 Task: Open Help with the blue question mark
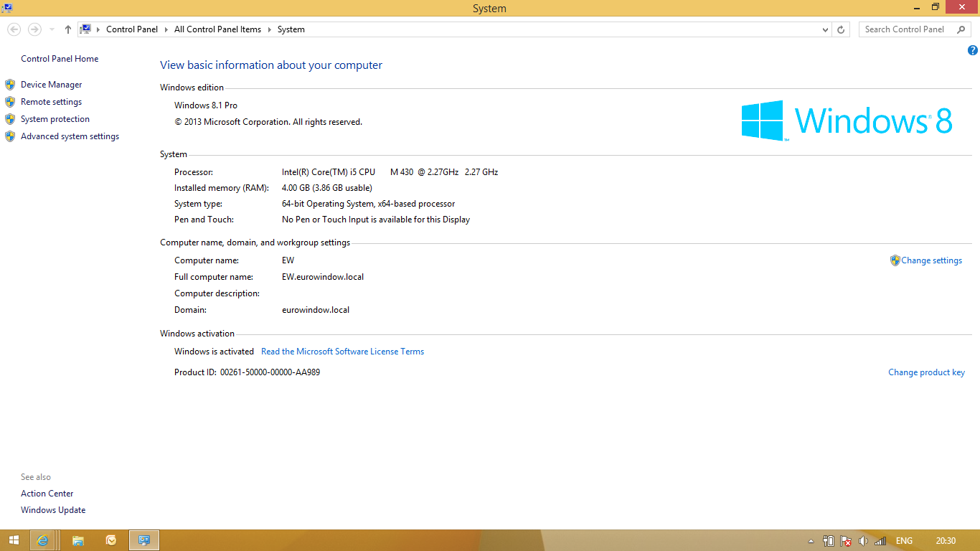point(973,50)
